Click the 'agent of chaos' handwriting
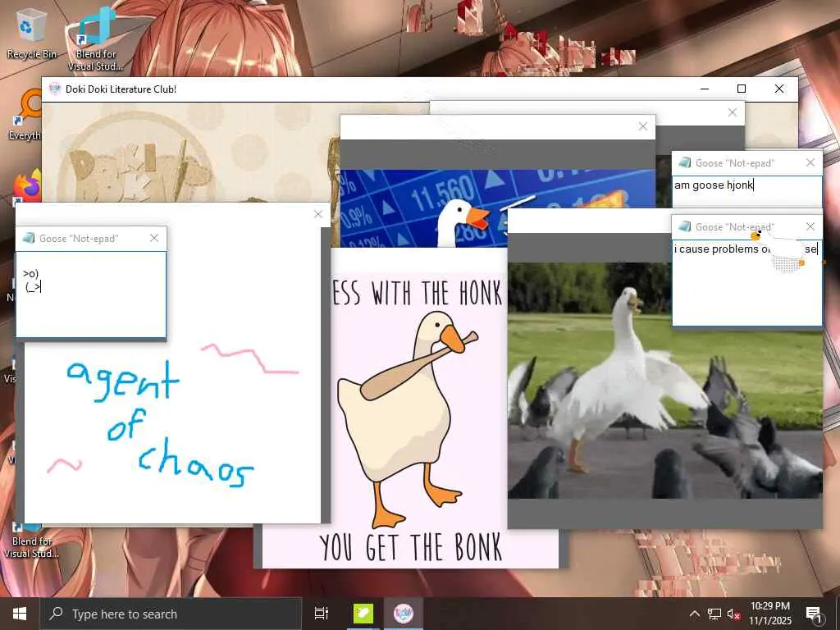Screen dimensions: 840x630 [160, 423]
